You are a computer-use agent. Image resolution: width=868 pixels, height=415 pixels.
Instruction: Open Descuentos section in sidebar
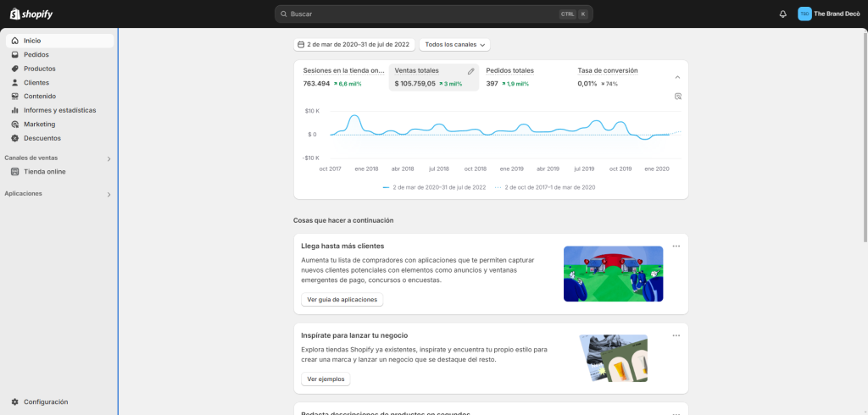[42, 138]
